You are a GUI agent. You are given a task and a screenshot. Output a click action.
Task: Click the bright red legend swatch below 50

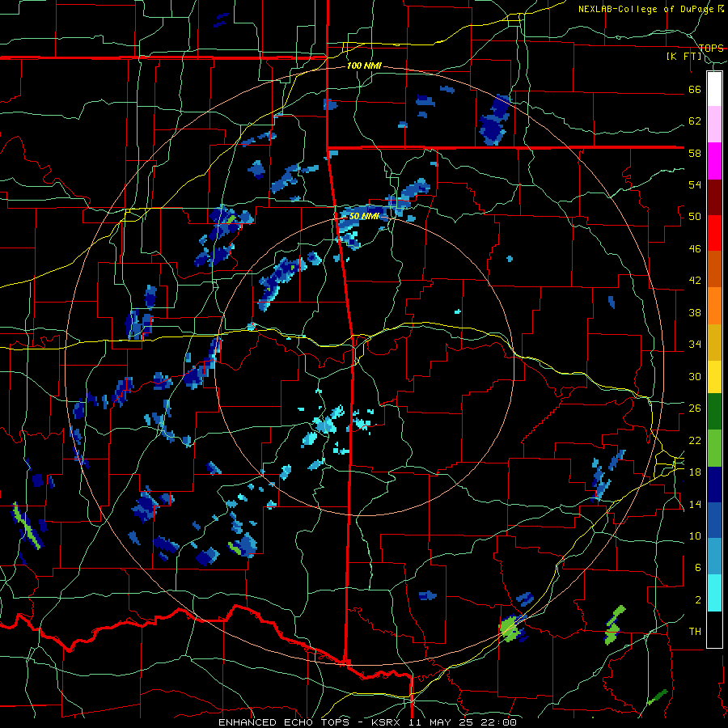714,233
